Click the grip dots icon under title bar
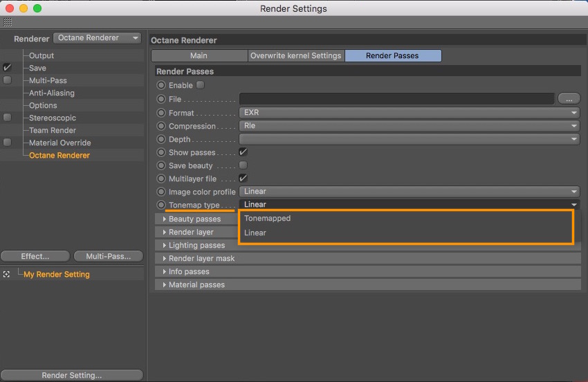The width and height of the screenshot is (588, 382). point(8,22)
